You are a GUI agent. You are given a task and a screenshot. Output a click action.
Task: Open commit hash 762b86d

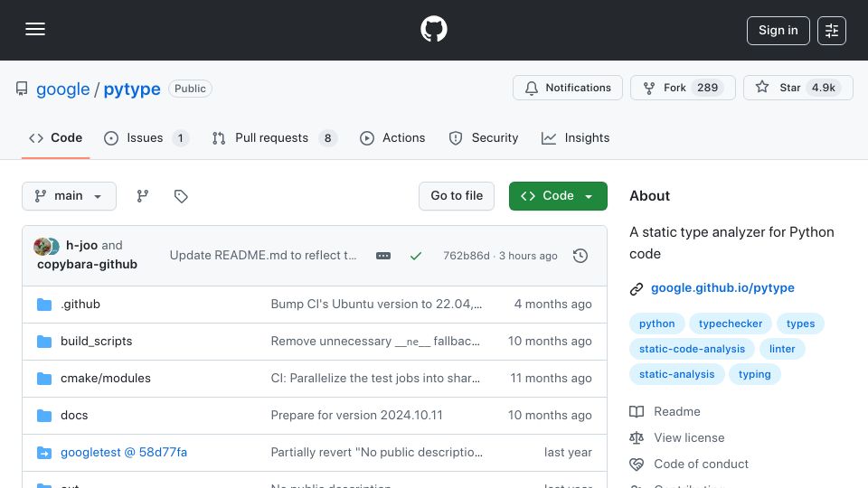pyautogui.click(x=467, y=256)
